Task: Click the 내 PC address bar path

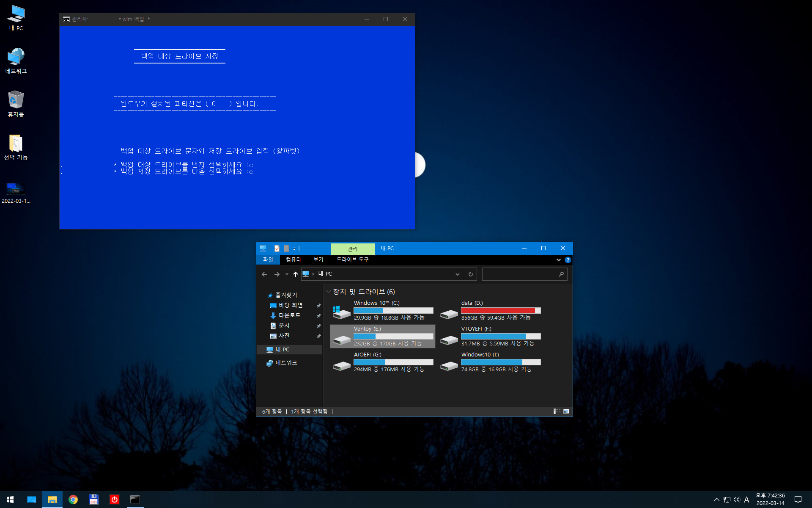Action: (325, 274)
